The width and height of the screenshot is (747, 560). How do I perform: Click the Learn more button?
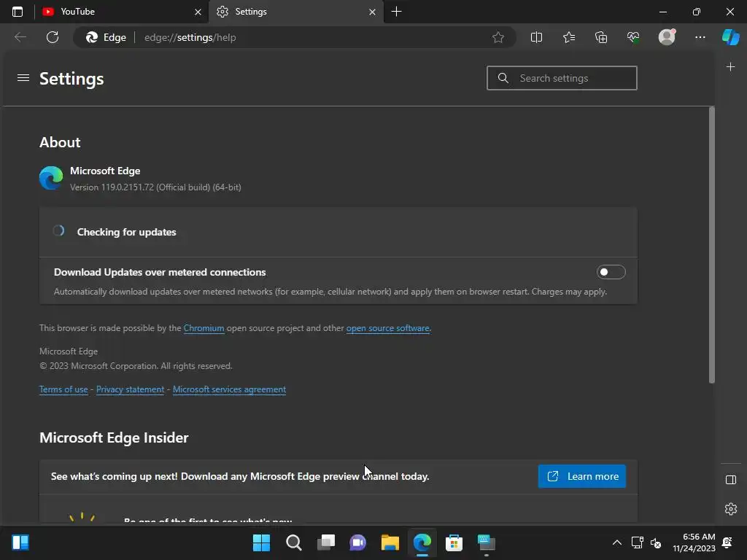click(x=581, y=476)
